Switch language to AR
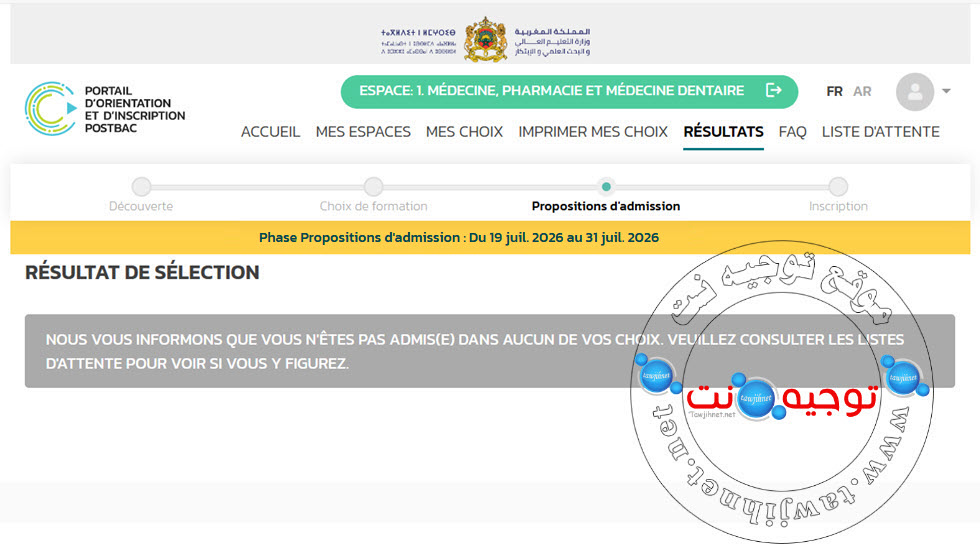Viewport: 980px width, 548px height. (862, 91)
